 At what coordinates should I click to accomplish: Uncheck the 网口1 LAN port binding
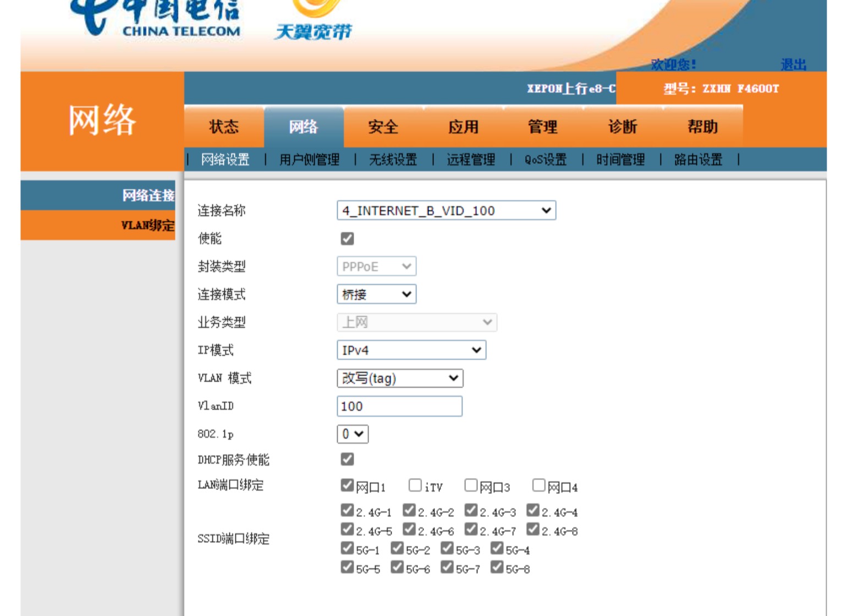(347, 485)
